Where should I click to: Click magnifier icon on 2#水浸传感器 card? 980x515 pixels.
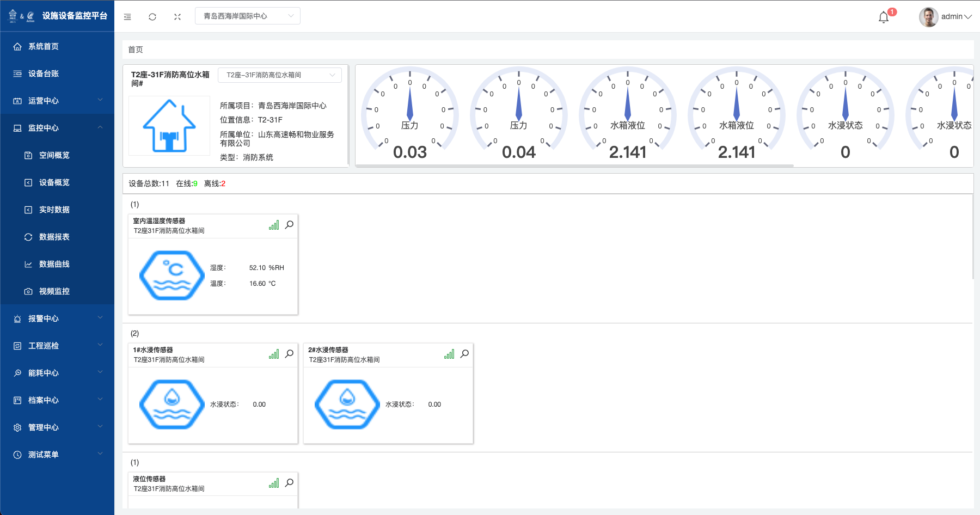tap(465, 354)
